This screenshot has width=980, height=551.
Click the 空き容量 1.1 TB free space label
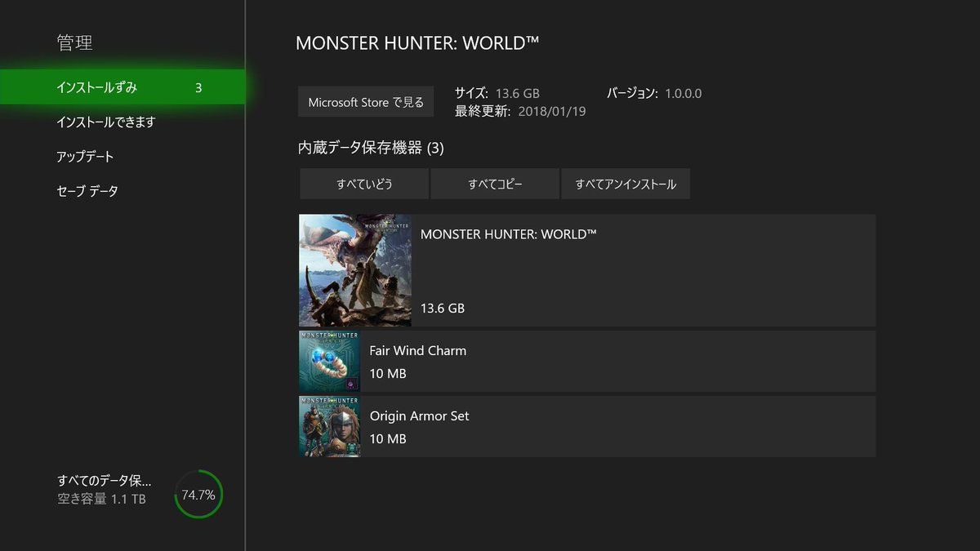tap(101, 499)
